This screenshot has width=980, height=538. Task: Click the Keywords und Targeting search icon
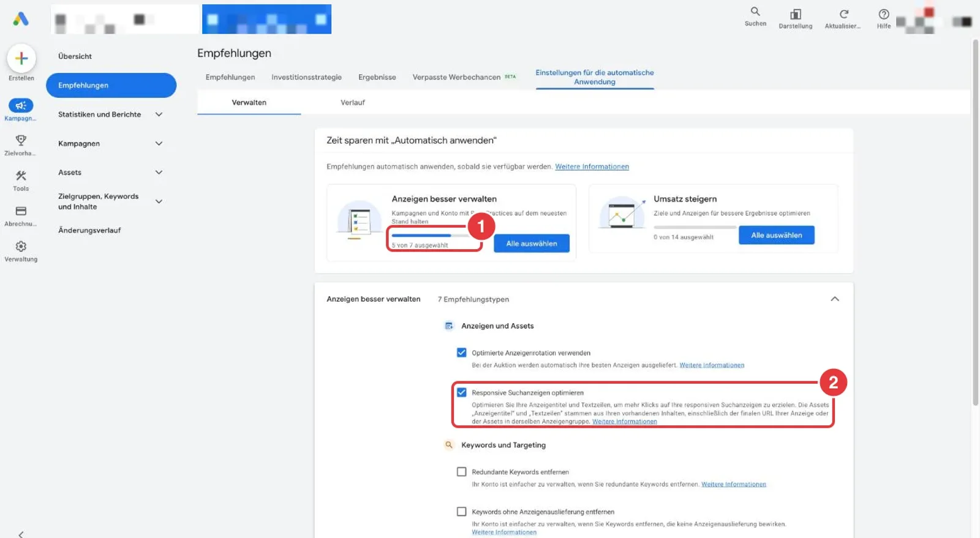point(449,445)
